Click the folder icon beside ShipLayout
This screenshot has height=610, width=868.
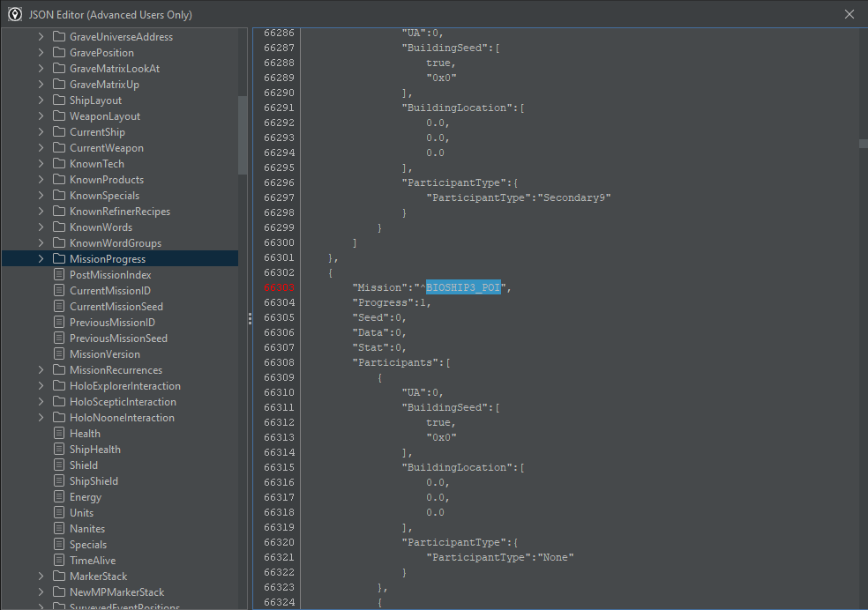click(59, 100)
